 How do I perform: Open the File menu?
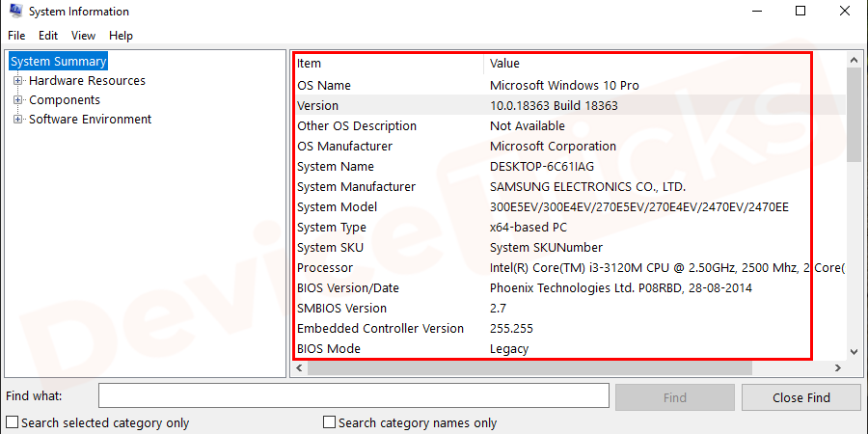16,36
